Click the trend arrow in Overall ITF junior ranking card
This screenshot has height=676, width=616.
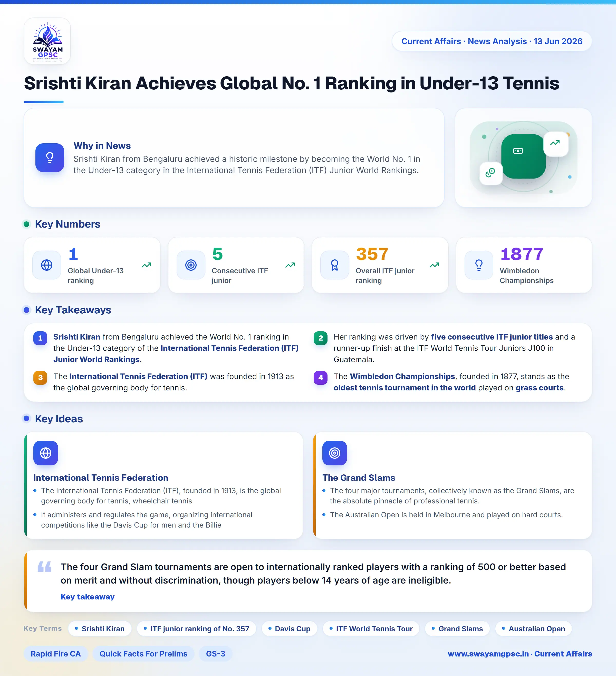click(x=434, y=265)
